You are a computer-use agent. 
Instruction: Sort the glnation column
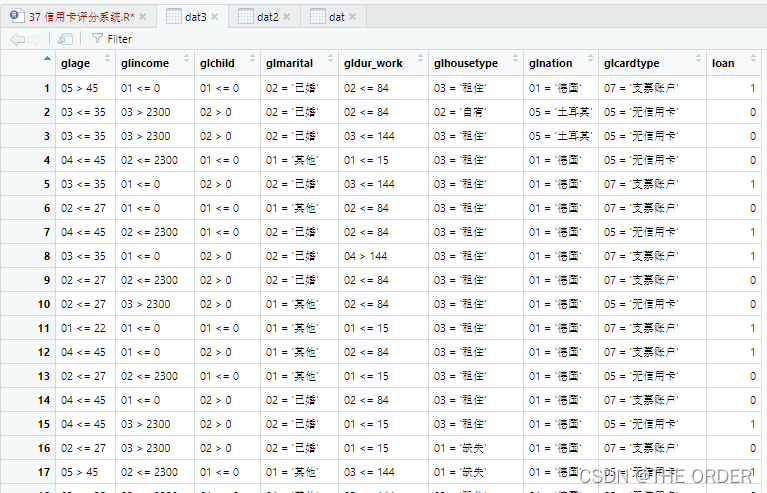pyautogui.click(x=590, y=59)
